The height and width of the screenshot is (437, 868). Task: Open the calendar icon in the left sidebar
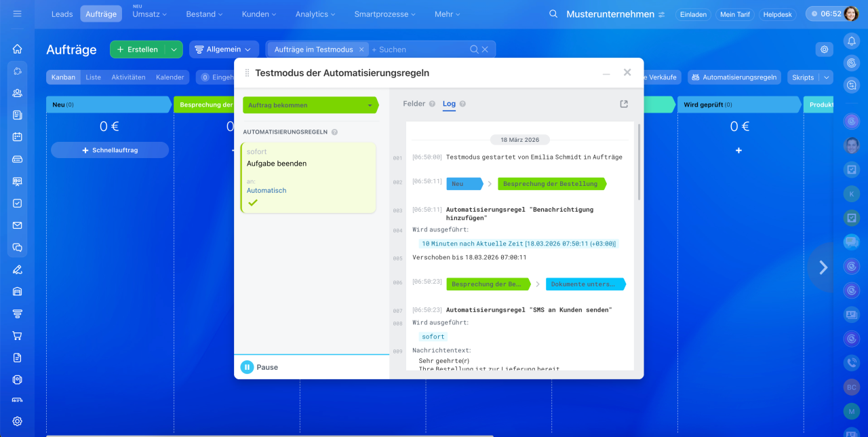[x=18, y=136]
